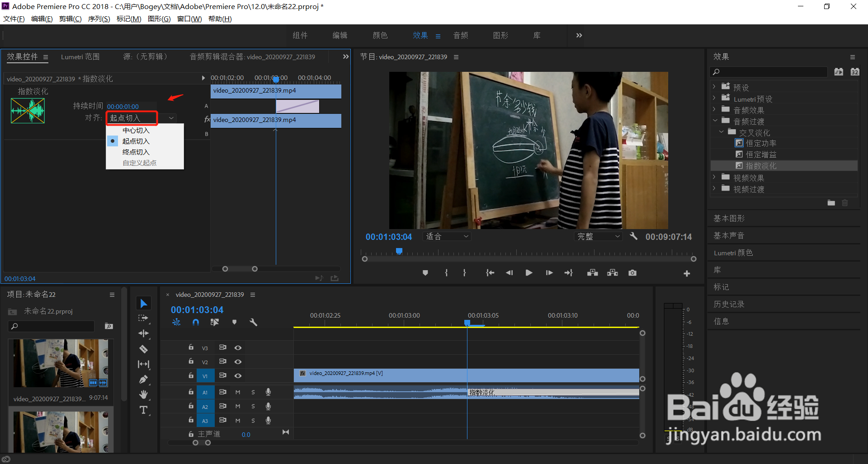Select the 恒定功率 audio transition
Screen dimensions: 868x464
(x=761, y=143)
